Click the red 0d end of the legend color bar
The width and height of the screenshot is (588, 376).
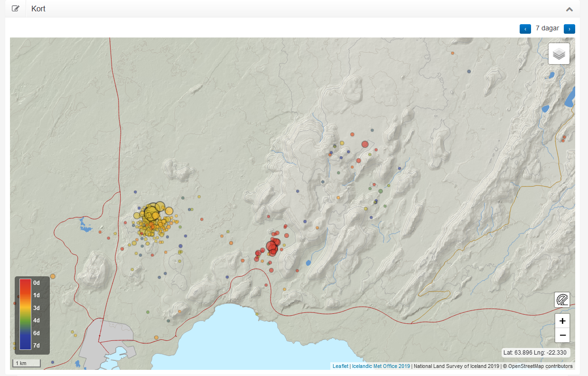25,283
